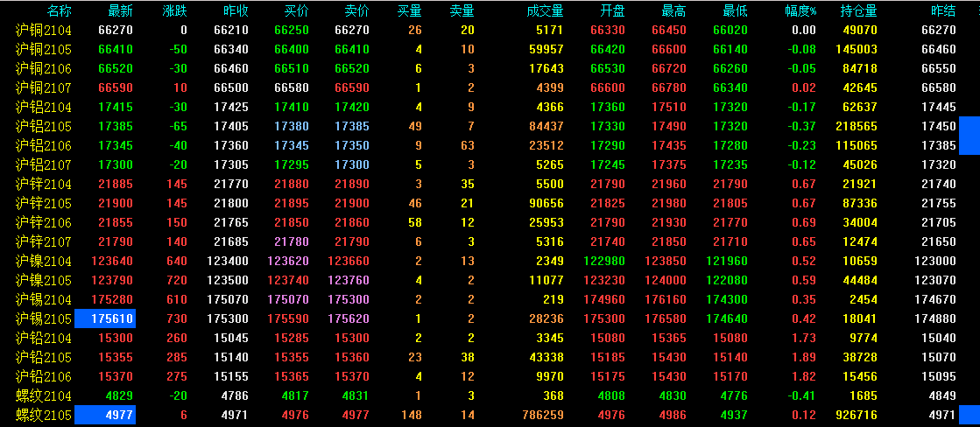Select the 沪锌2106 contract name
This screenshot has width=980, height=427.
click(43, 223)
